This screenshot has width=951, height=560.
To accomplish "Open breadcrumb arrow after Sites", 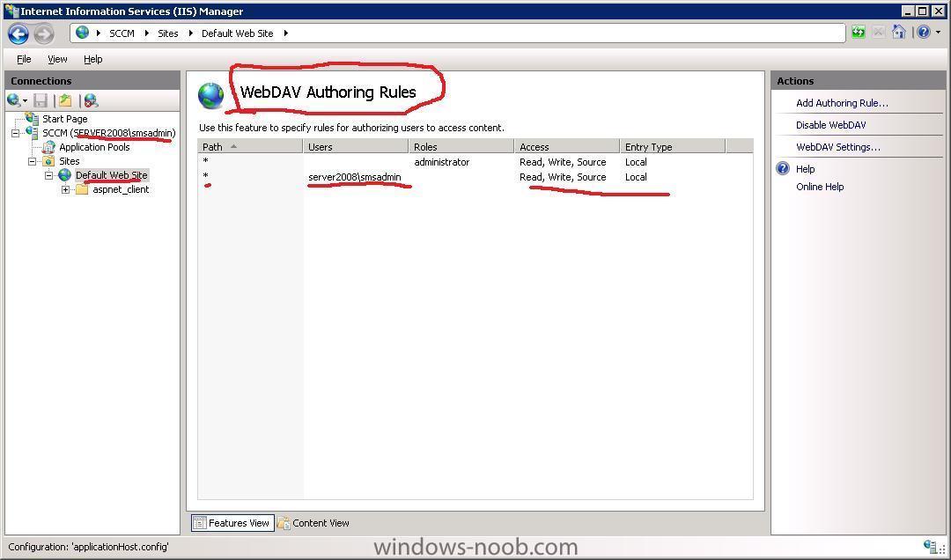I will (x=190, y=33).
